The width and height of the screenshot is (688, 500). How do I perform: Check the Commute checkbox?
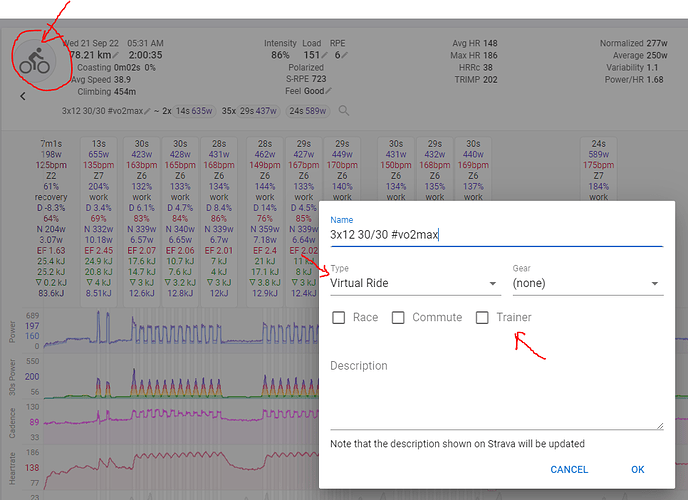pyautogui.click(x=398, y=317)
